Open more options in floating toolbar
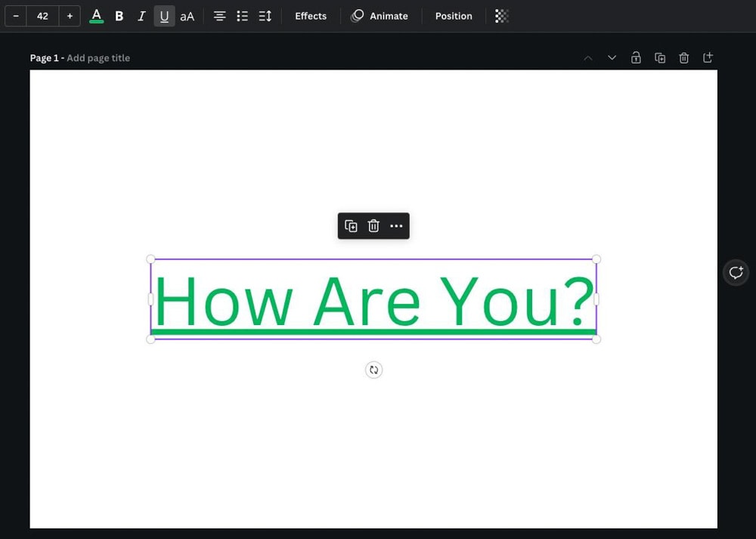This screenshot has height=539, width=756. pyautogui.click(x=396, y=226)
